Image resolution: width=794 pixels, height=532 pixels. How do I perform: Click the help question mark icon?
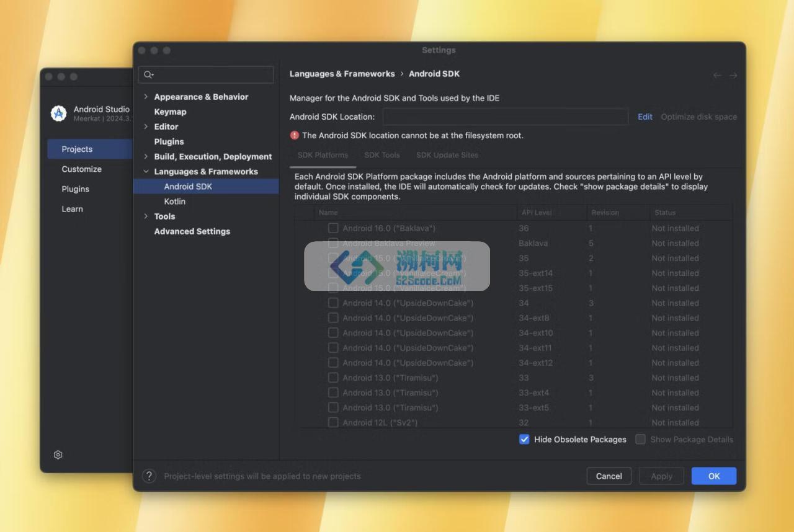point(149,476)
